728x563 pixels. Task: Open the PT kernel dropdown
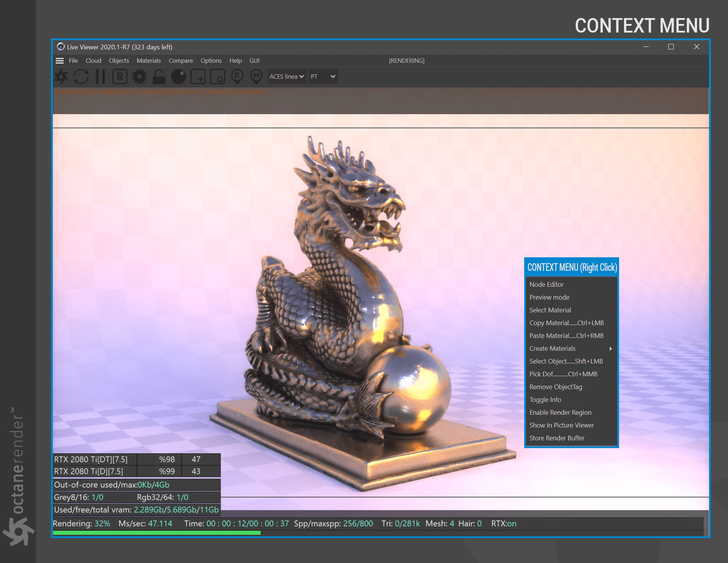[x=323, y=76]
